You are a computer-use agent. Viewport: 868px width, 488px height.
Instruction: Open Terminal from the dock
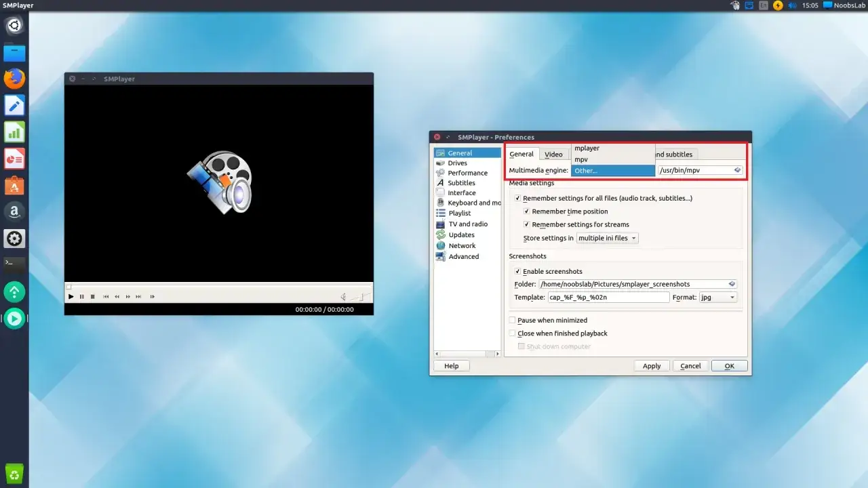(14, 264)
